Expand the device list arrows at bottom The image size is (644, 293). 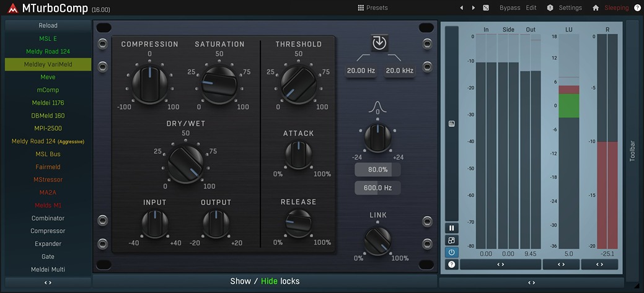click(x=48, y=282)
